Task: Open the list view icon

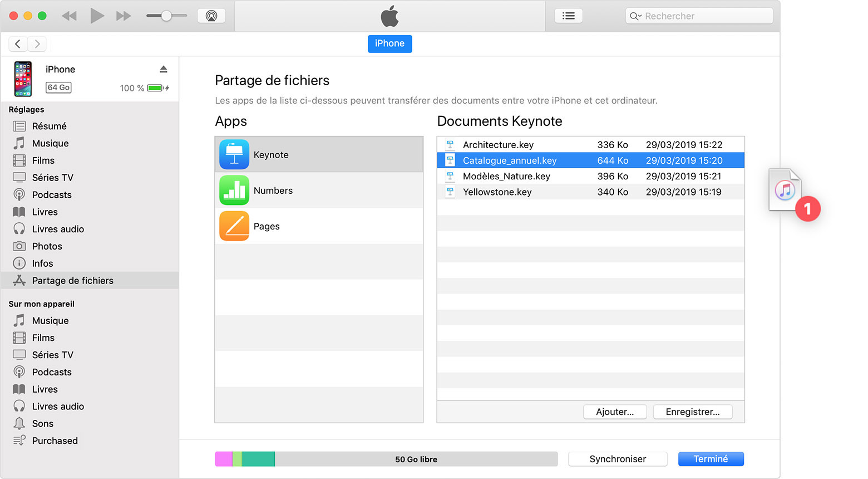Action: click(568, 16)
